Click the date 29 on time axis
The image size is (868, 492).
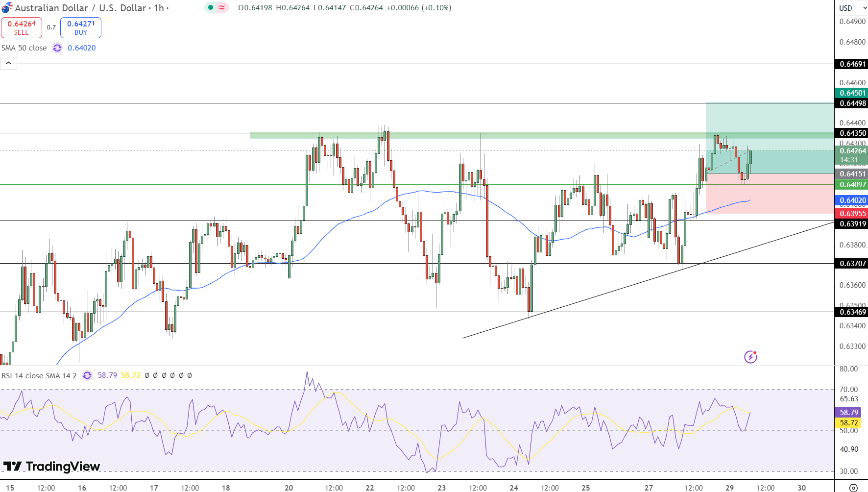[730, 488]
